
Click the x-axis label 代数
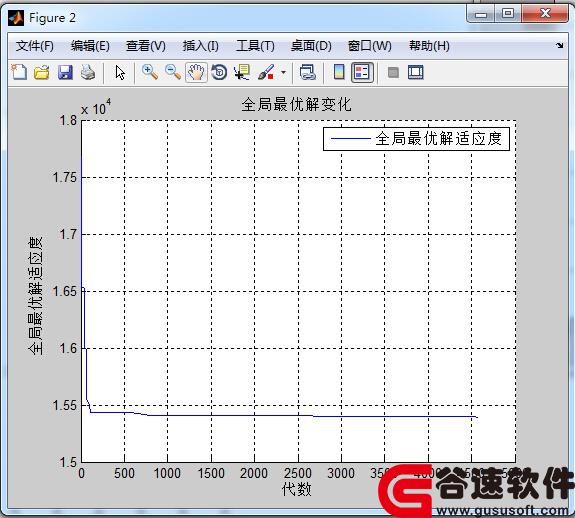(296, 489)
